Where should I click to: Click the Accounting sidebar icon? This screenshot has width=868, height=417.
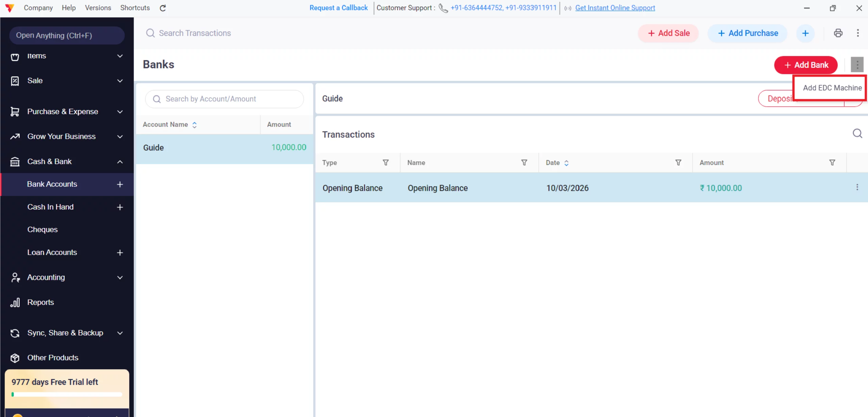point(15,277)
